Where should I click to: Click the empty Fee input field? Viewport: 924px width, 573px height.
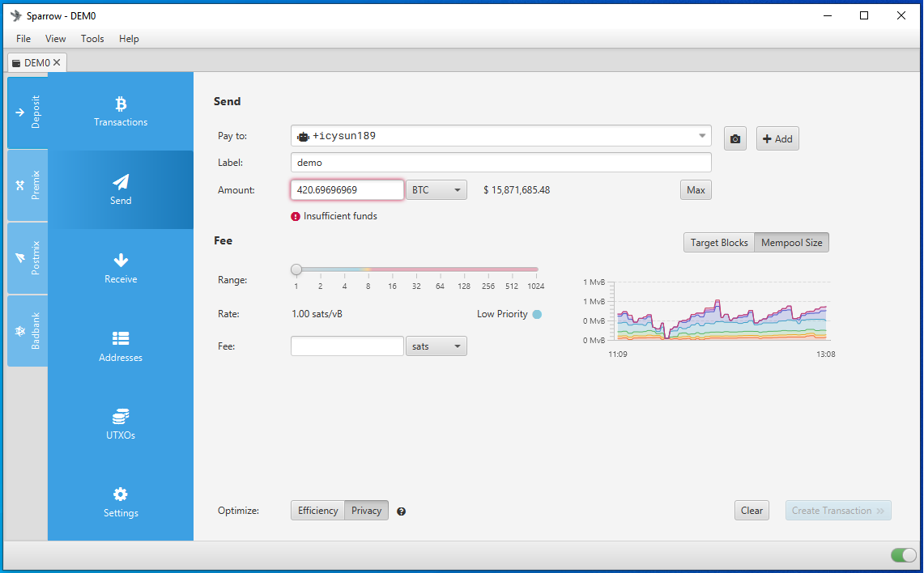pos(347,346)
